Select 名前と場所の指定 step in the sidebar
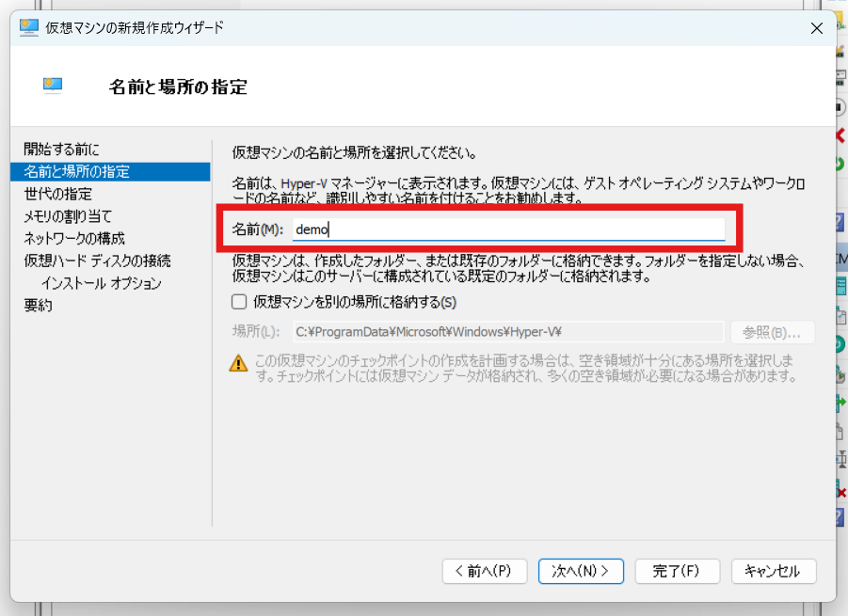This screenshot has height=616, width=848. pos(110,172)
